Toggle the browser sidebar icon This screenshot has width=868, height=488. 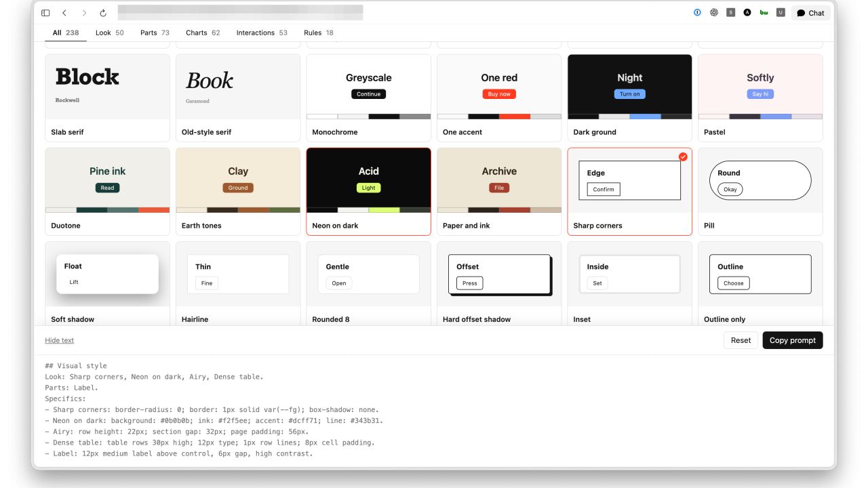click(45, 13)
